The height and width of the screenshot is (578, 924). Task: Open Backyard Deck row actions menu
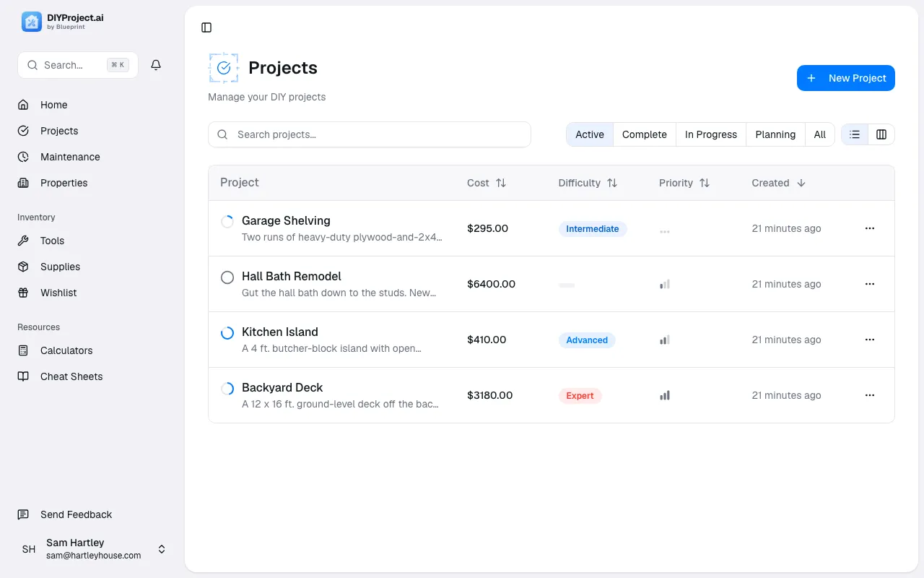(870, 395)
